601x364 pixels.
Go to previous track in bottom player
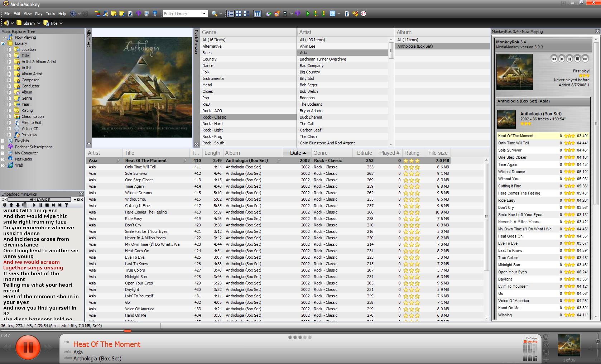click(7, 348)
